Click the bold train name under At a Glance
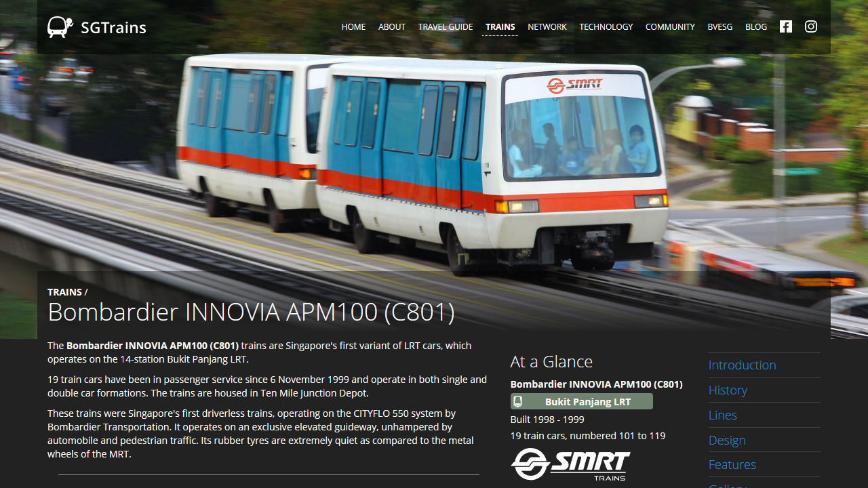This screenshot has width=868, height=488. 597,384
